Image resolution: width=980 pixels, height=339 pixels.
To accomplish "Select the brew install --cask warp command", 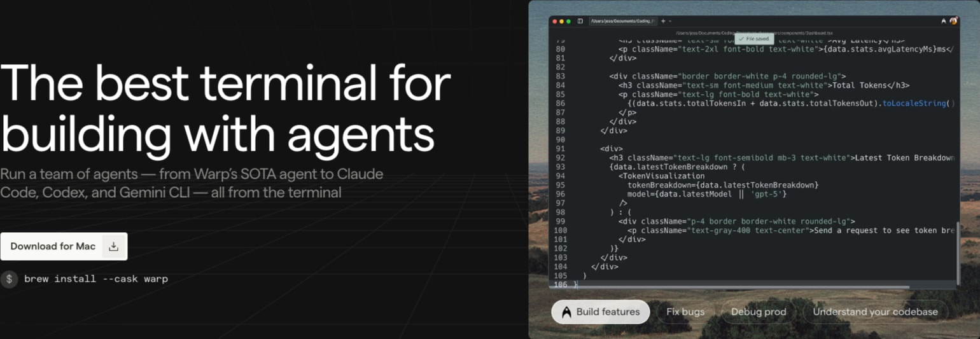I will click(96, 279).
